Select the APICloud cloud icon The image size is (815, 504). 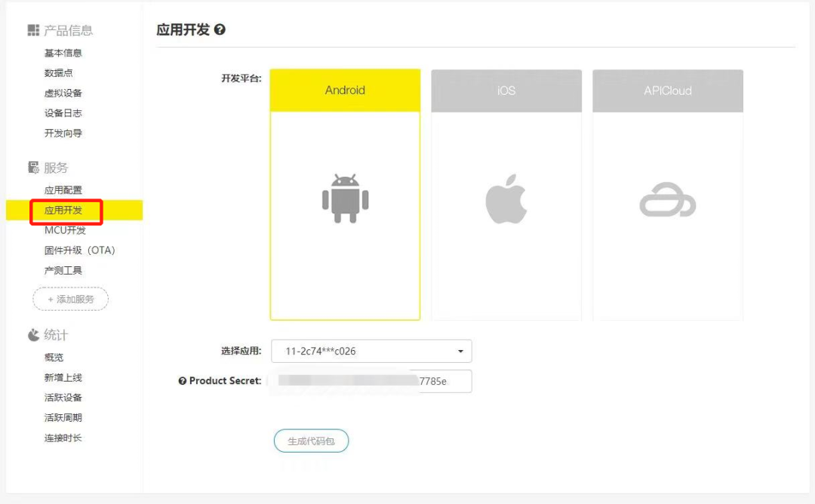click(x=667, y=199)
